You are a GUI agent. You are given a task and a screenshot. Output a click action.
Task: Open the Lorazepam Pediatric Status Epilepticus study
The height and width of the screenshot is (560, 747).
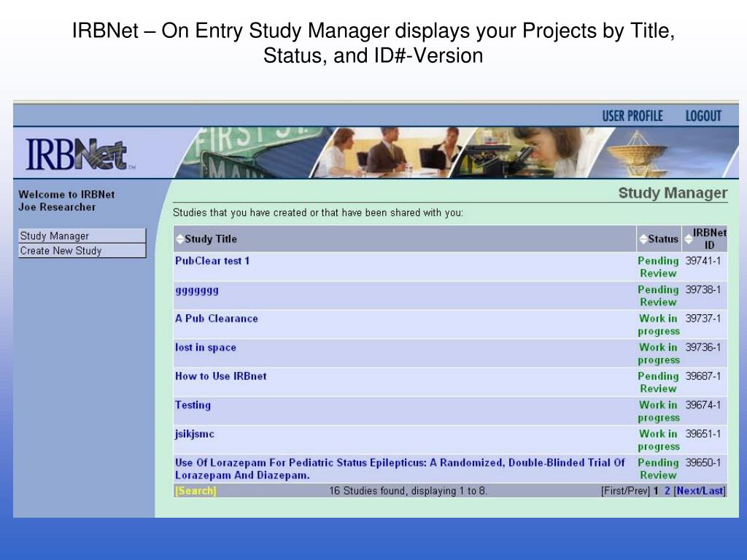tap(400, 469)
